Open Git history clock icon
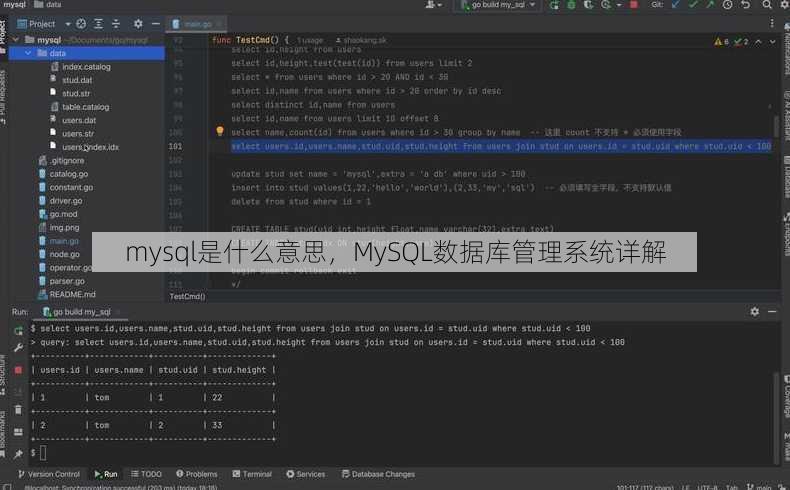This screenshot has height=490, width=790. [728, 5]
